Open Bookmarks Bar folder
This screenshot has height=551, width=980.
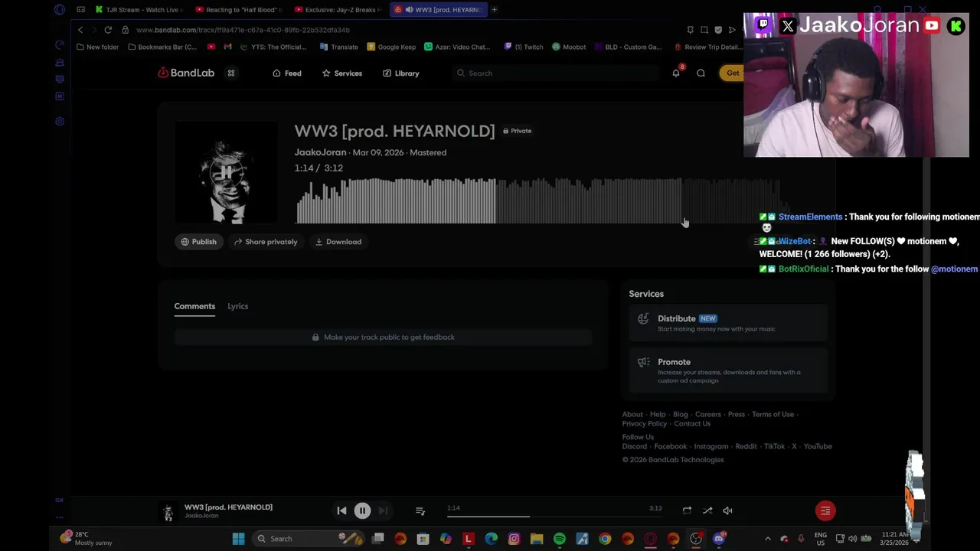tap(162, 47)
